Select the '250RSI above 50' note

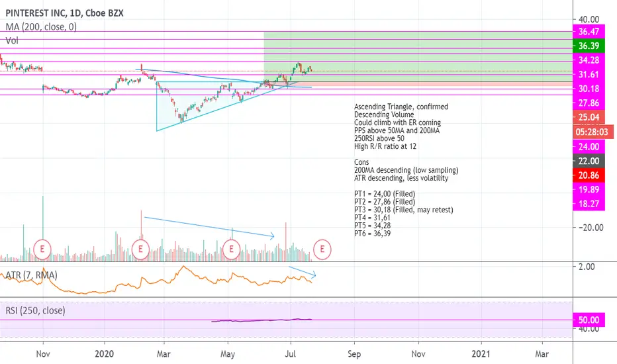[x=379, y=138]
